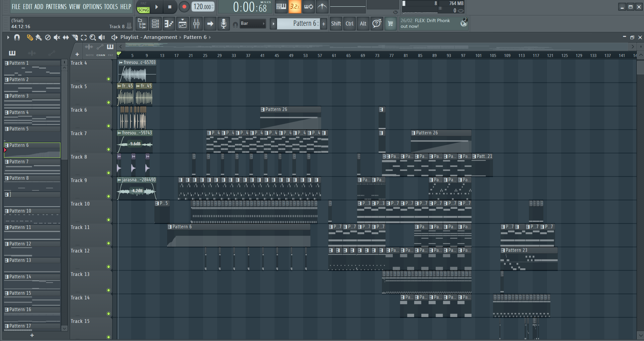This screenshot has width=644, height=341.
Task: Add a new pattern with the plus button
Action: coord(324,24)
